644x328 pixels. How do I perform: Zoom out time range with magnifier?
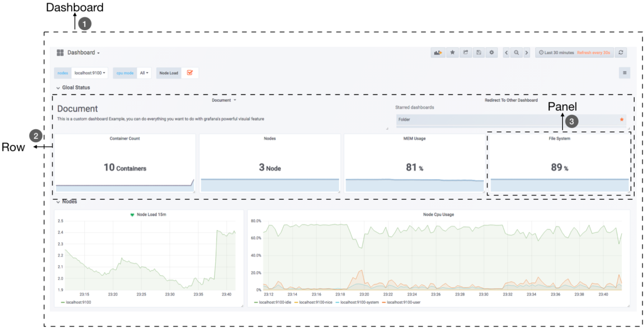pos(516,53)
